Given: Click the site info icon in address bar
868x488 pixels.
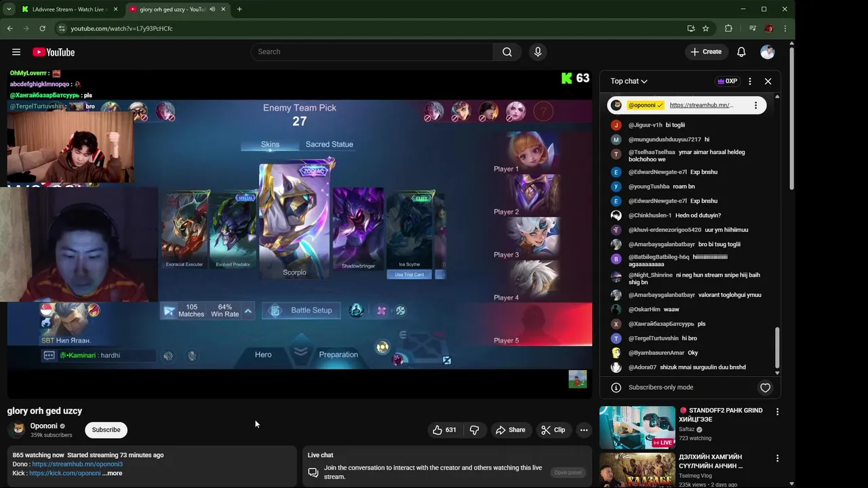Looking at the screenshot, I should tap(62, 28).
